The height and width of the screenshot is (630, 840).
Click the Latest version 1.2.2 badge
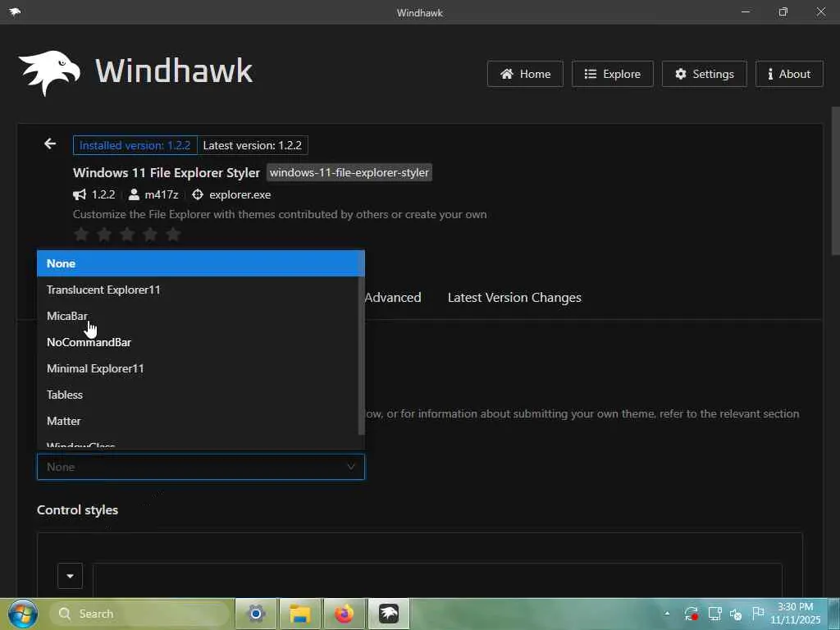click(x=253, y=145)
